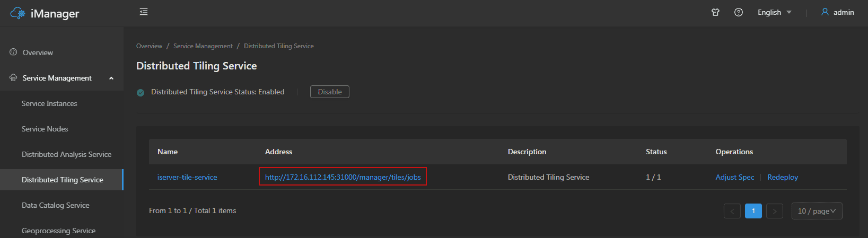The height and width of the screenshot is (238, 868).
Task: Click Adjust Spec for iserver-tile-service
Action: tap(735, 177)
